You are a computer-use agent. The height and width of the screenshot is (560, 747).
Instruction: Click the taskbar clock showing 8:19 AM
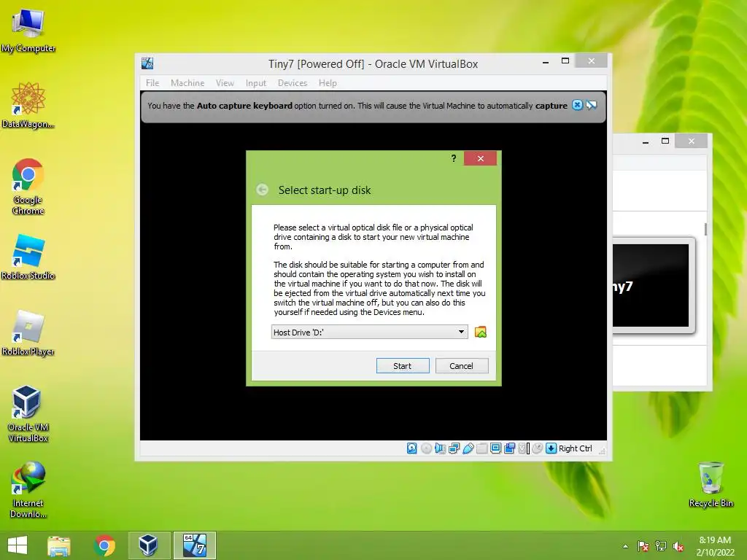point(715,546)
